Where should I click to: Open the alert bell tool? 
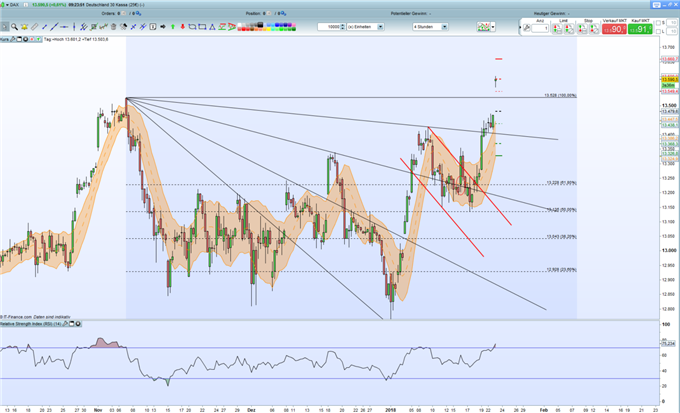pos(24,26)
